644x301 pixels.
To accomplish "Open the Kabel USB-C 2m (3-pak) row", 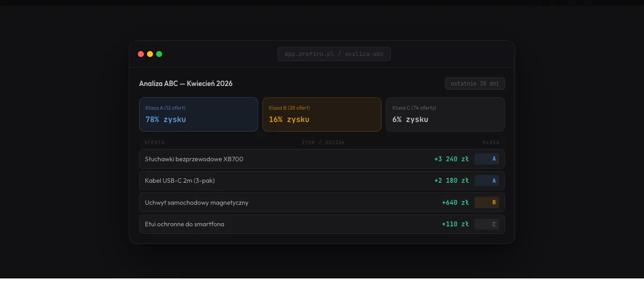I will 322,181.
